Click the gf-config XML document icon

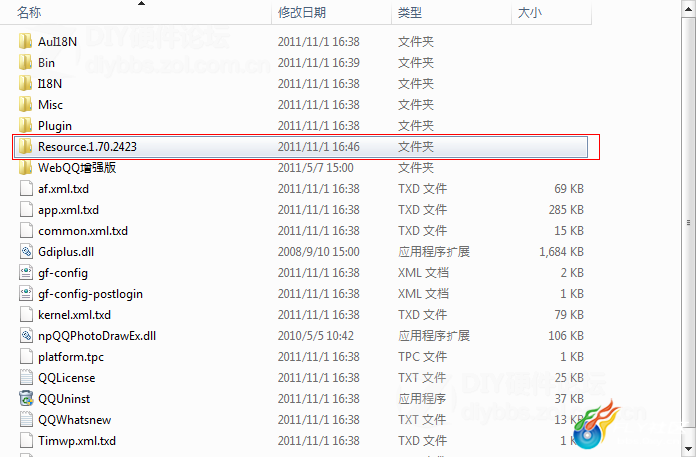(26, 273)
